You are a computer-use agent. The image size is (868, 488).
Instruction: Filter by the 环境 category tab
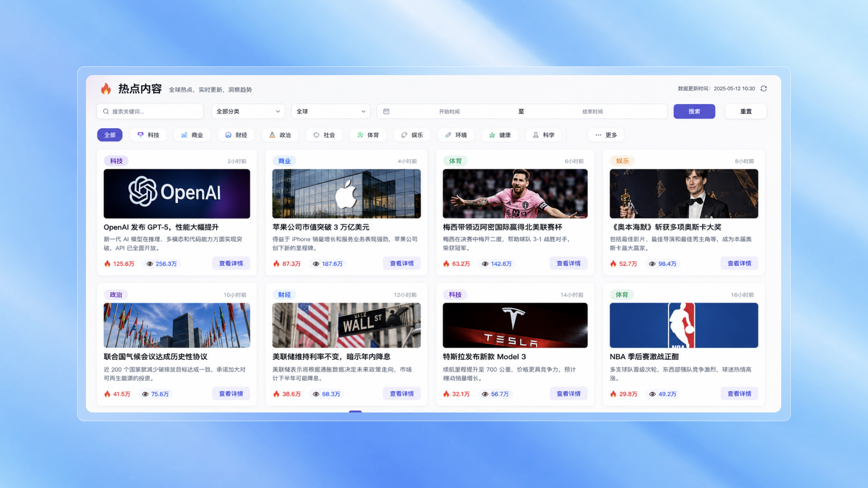coord(456,135)
